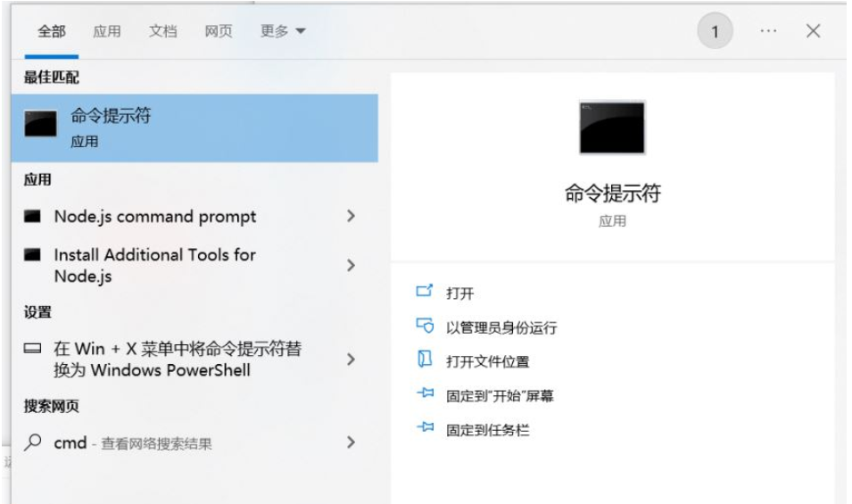Switch to the 网页 filter tab

pos(219,31)
